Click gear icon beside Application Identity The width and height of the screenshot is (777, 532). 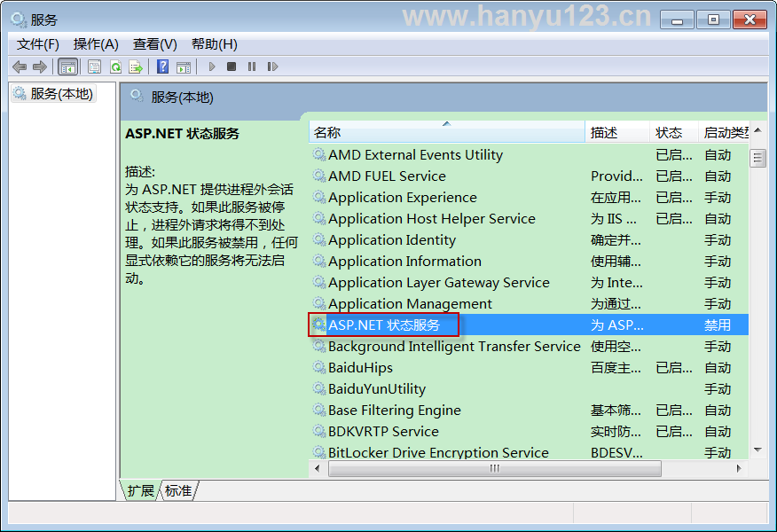pos(319,239)
